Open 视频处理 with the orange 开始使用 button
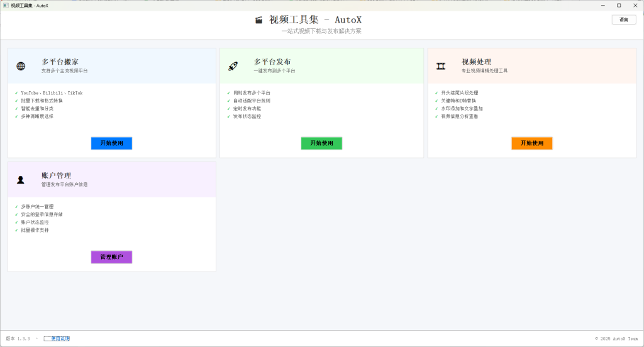 [532, 143]
